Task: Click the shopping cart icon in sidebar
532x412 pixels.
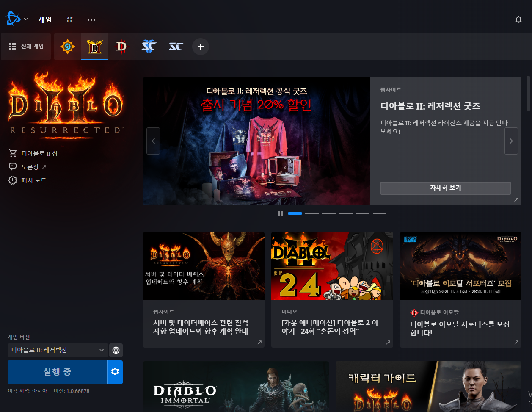Action: 13,153
